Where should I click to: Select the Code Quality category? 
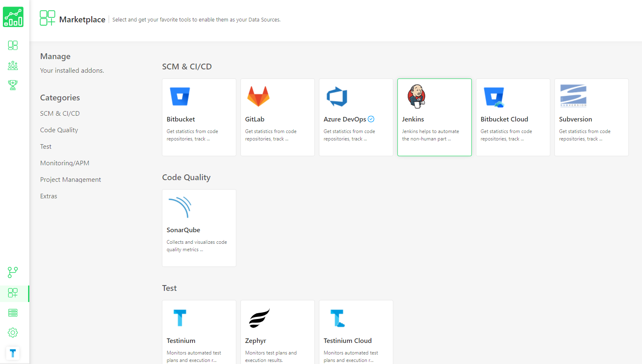59,130
